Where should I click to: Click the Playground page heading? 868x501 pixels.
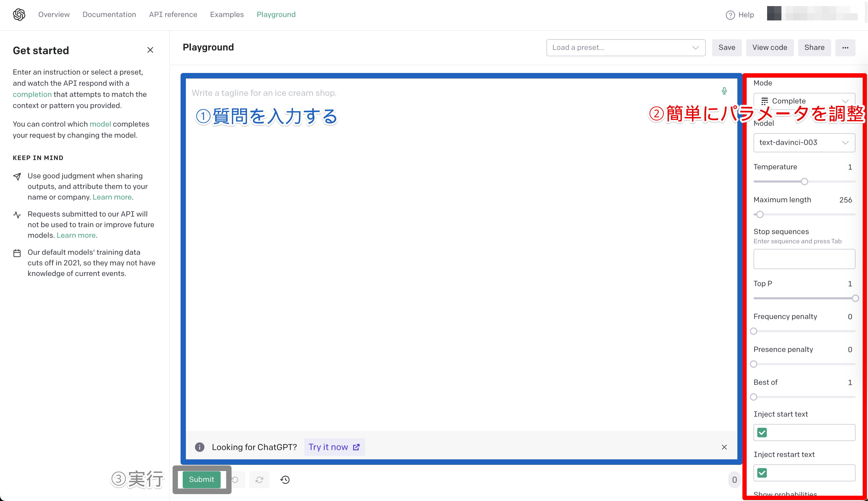[x=208, y=47]
